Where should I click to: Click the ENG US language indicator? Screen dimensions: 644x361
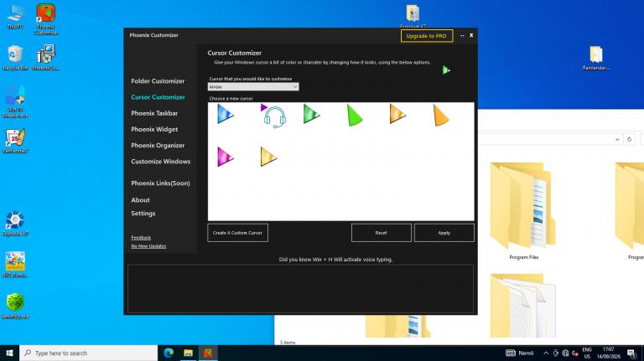586,353
